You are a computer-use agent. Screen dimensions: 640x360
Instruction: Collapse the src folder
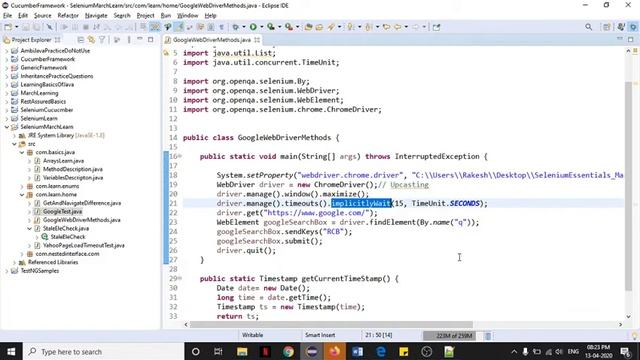tap(14, 144)
